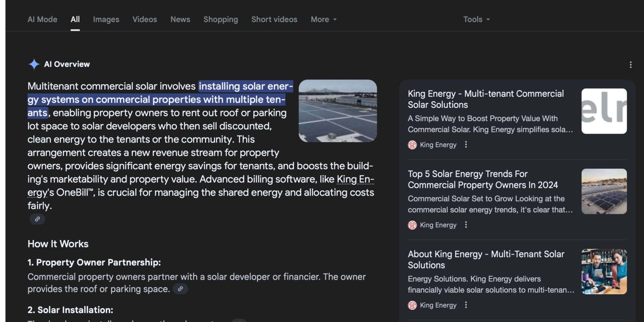
Task: Click 'Commercial Solar Set to Grow' snippet
Action: tap(490, 204)
